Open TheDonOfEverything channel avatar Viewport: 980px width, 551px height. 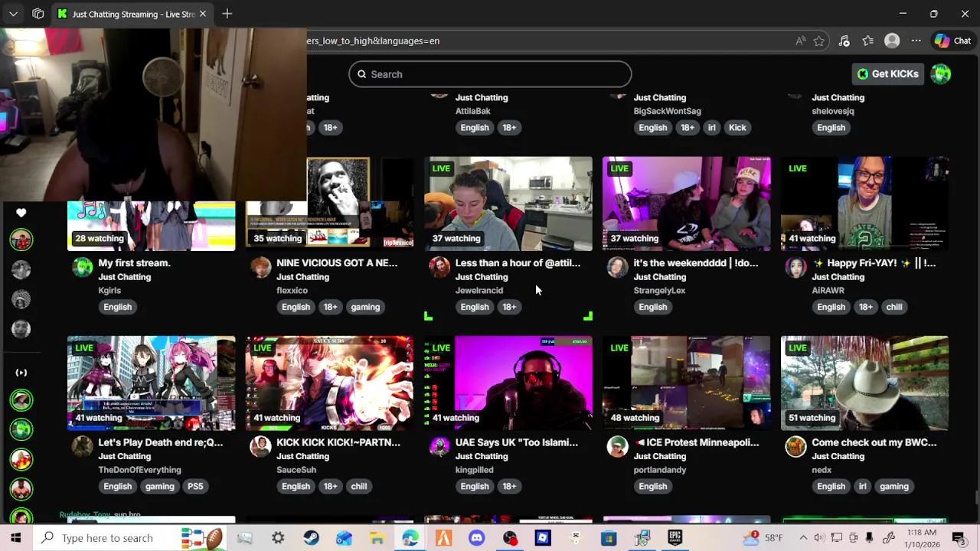tap(83, 446)
